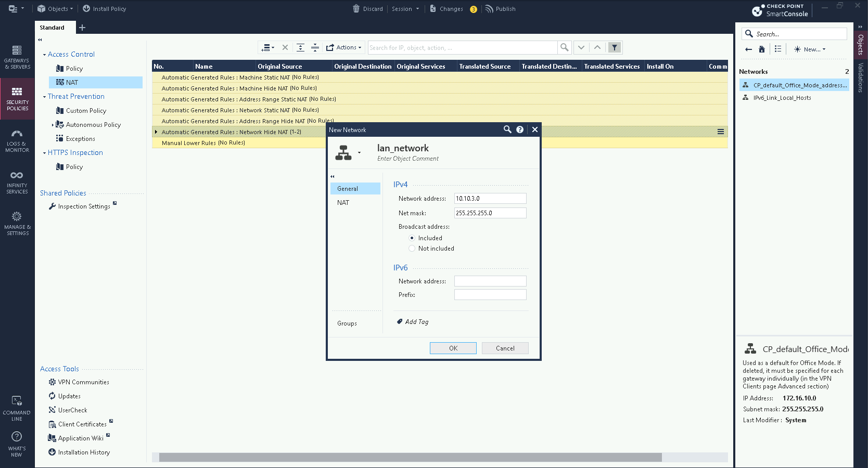
Task: Open Command Line tool
Action: click(x=17, y=408)
